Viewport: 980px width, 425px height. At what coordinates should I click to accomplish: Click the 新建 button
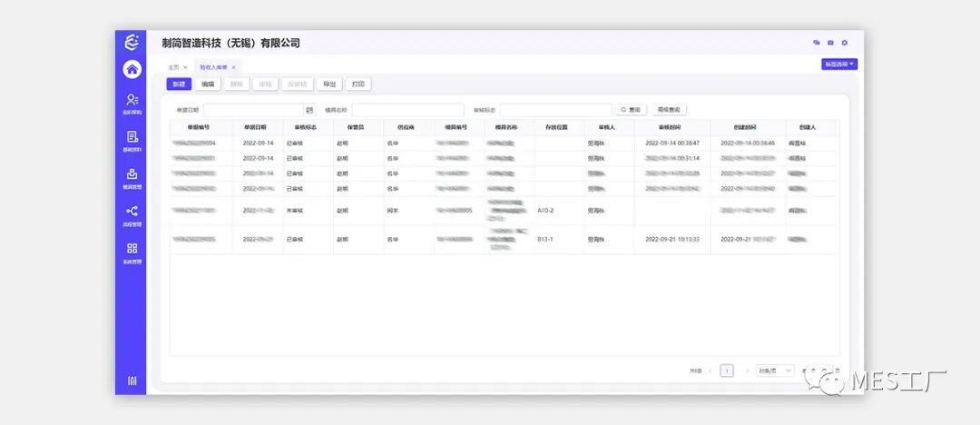coord(179,84)
